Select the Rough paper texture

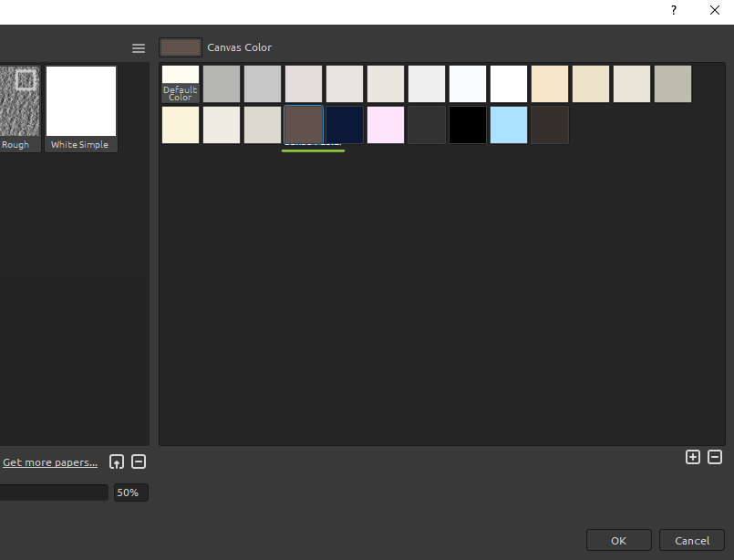[18, 108]
